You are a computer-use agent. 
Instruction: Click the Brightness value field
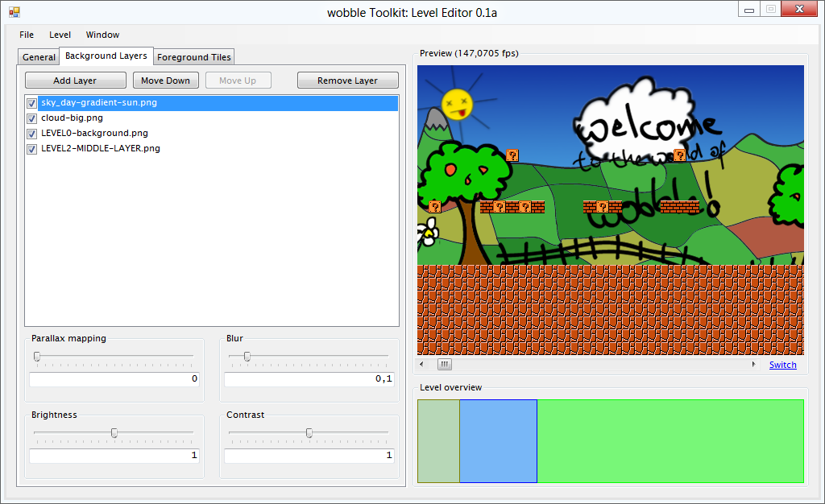[114, 456]
